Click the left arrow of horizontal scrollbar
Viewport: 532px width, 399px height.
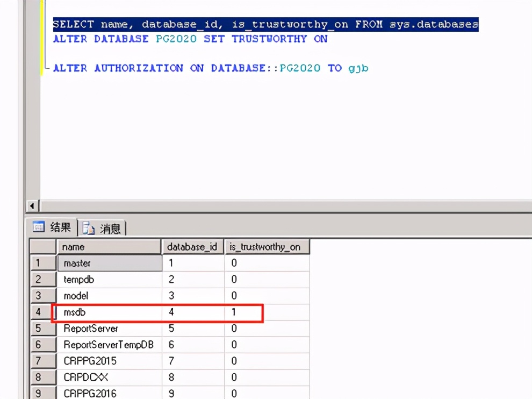33,206
